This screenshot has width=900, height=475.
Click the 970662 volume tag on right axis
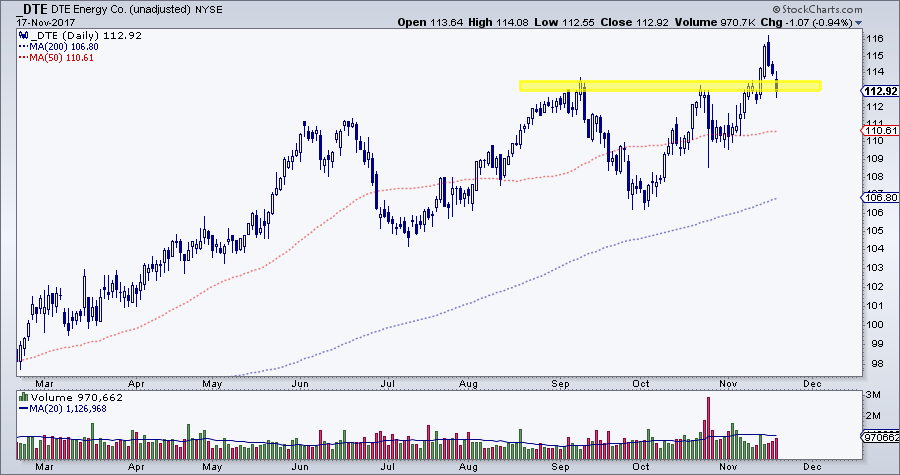878,437
